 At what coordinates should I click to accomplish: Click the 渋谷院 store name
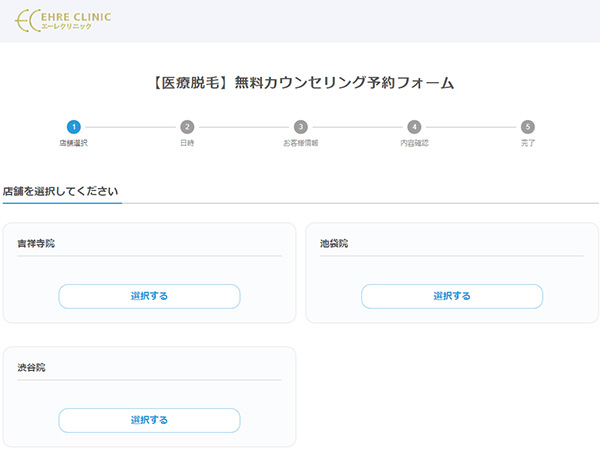coord(32,368)
